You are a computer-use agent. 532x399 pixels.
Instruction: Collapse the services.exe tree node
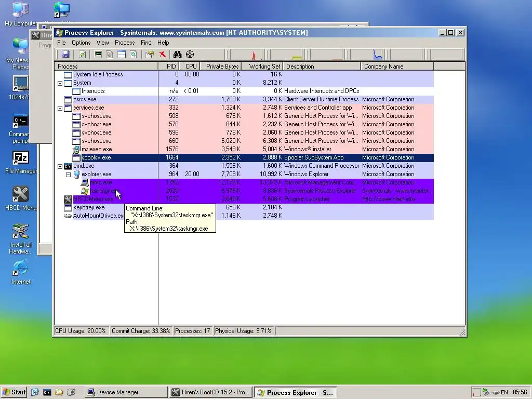[60, 108]
